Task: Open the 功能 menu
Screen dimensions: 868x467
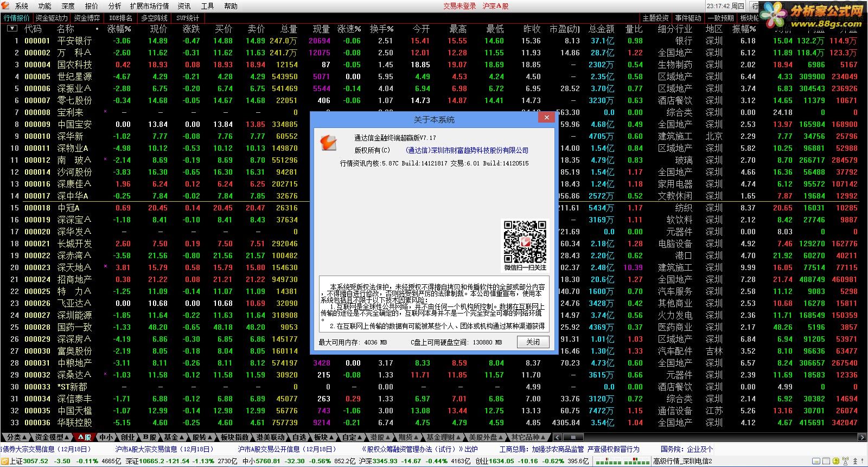Action: (x=45, y=6)
